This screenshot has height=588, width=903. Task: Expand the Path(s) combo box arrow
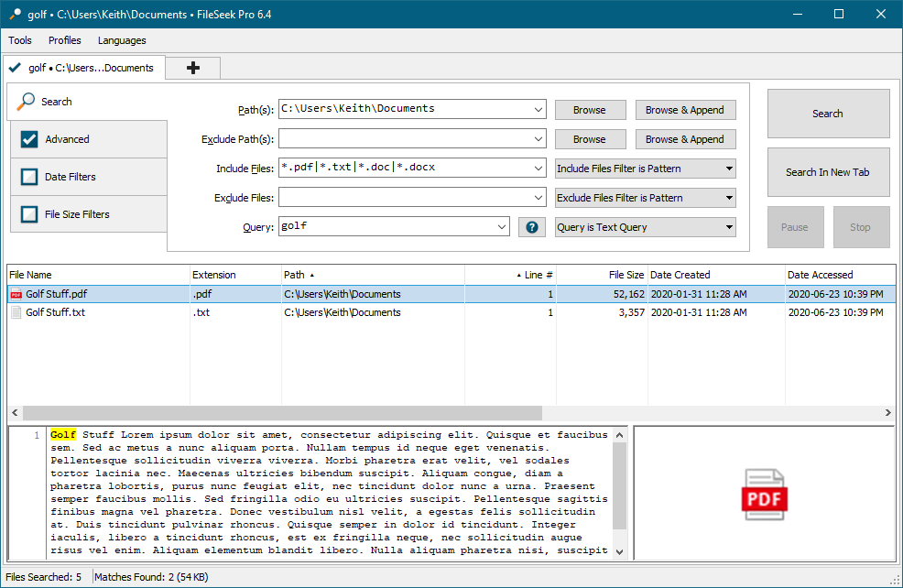(538, 110)
